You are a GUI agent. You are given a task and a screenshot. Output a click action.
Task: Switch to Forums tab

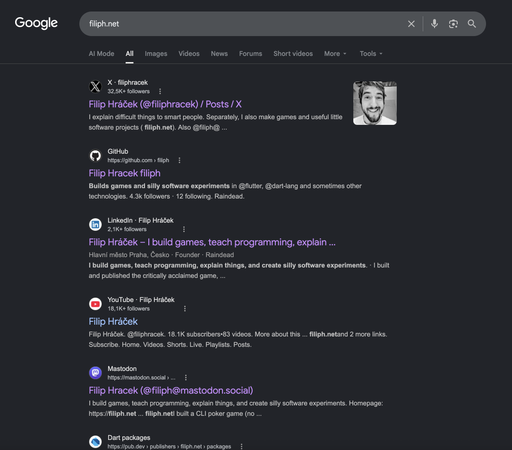point(250,54)
